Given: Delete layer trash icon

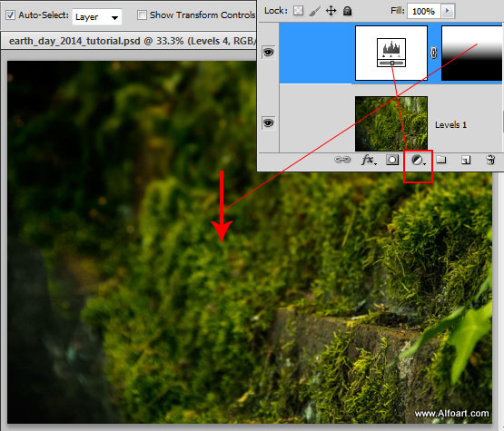Looking at the screenshot, I should (490, 160).
